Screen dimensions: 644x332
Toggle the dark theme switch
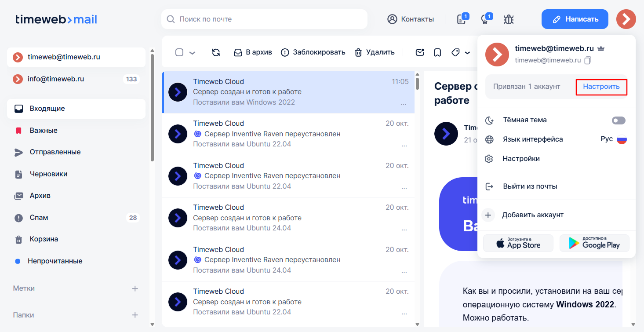point(619,120)
